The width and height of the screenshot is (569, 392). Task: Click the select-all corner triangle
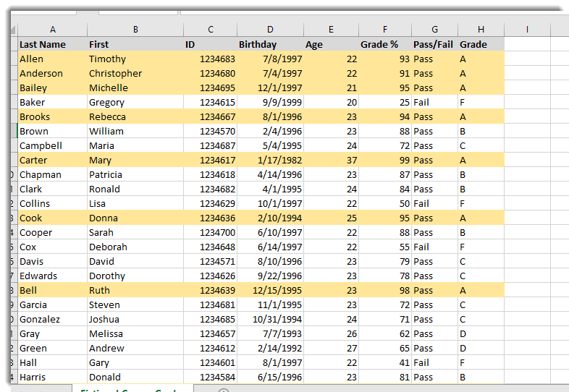12,30
